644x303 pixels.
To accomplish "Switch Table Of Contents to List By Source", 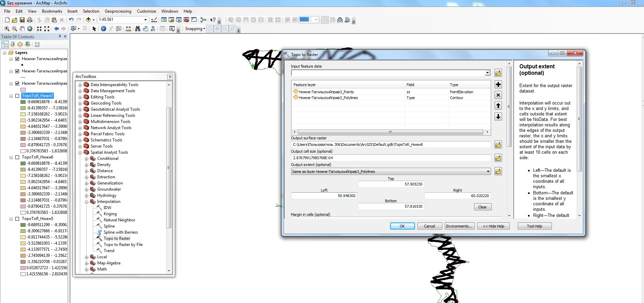I will tap(13, 44).
